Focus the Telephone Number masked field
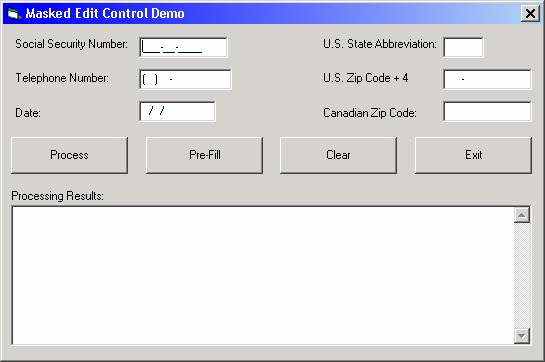 185,79
